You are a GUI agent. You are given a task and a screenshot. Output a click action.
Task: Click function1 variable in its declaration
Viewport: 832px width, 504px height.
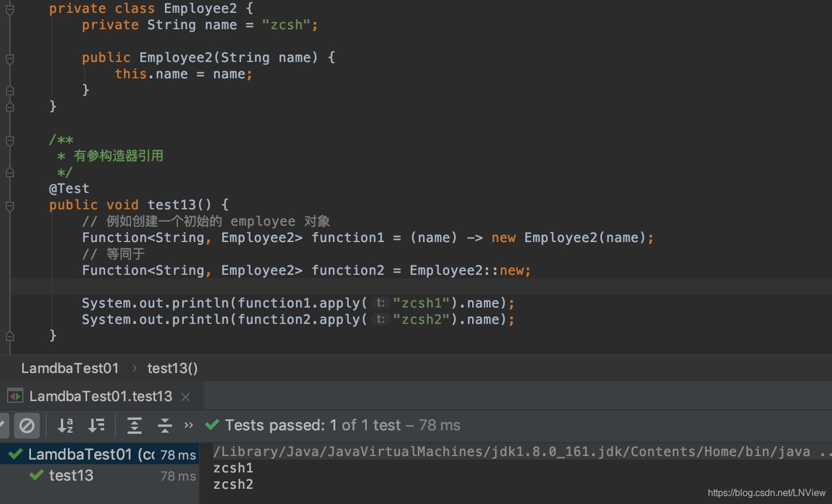pyautogui.click(x=348, y=237)
